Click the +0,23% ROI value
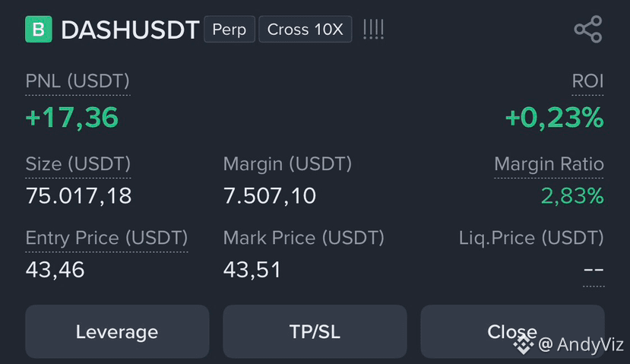Screen dimensions: 630x364 [555, 118]
